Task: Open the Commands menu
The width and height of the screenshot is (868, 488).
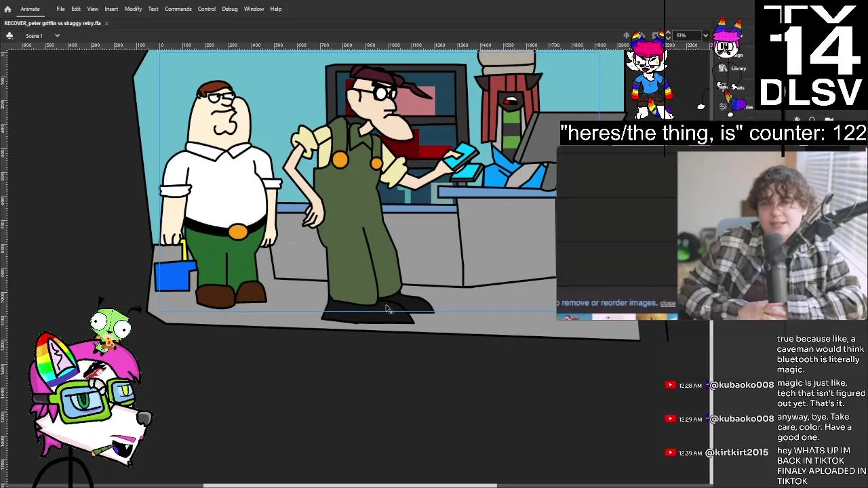Action: pos(178,9)
